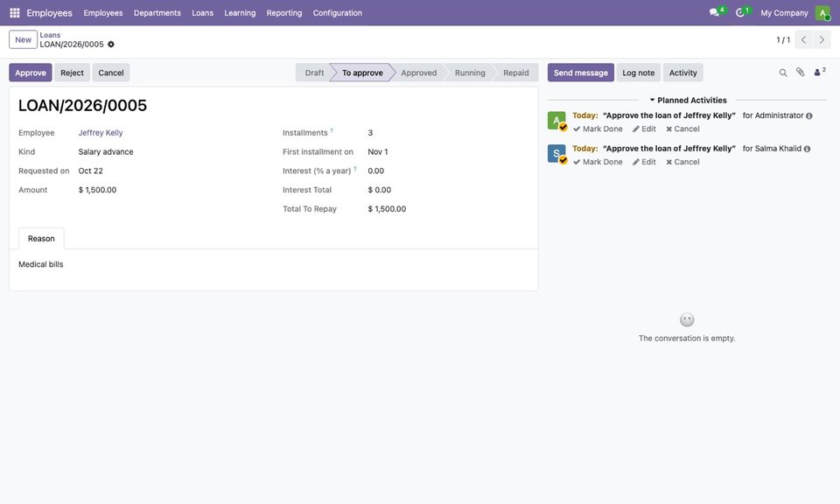Open the apps grid menu icon

click(15, 13)
